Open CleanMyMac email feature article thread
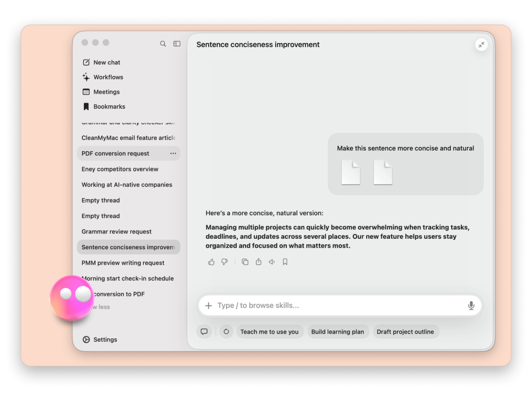 (129, 138)
